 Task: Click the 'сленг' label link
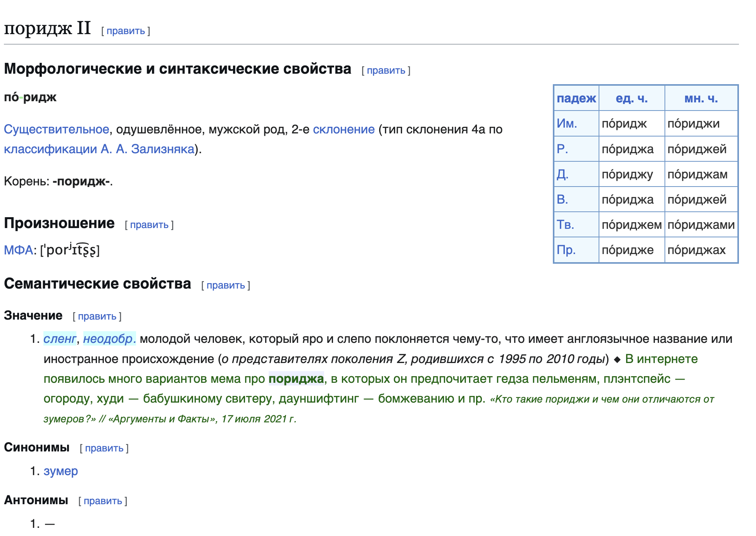(x=60, y=339)
